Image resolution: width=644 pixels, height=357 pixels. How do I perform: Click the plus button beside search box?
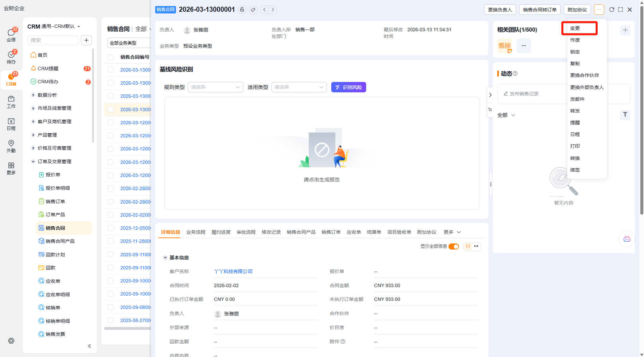(86, 40)
